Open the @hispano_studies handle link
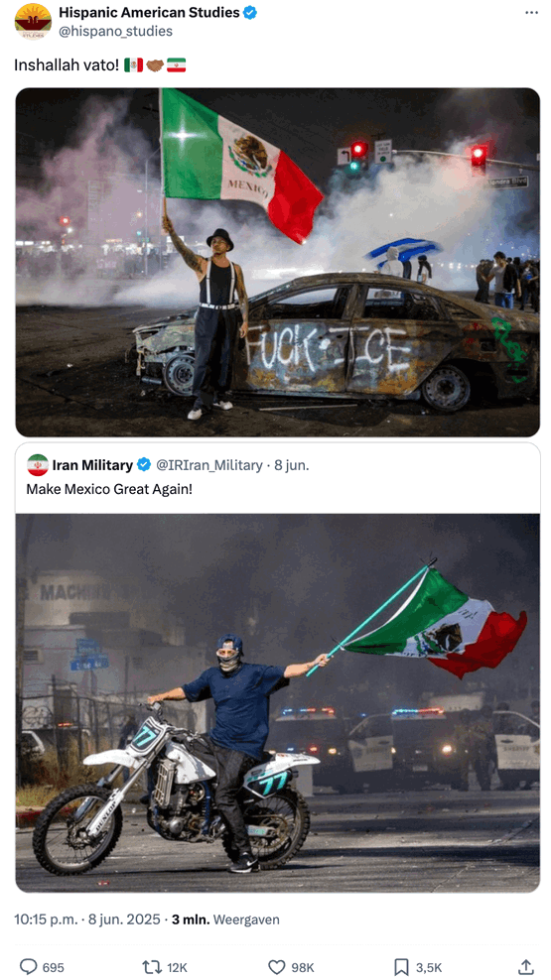Viewport: 551px width, 980px height. [116, 31]
